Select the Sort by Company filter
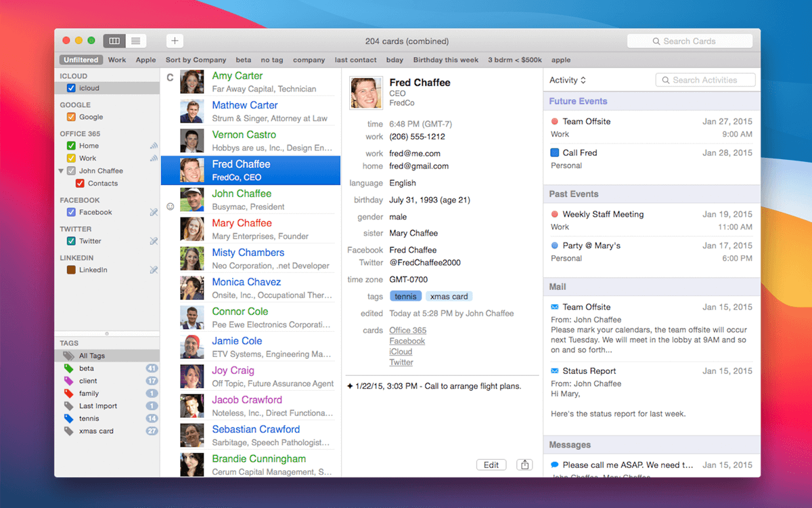The width and height of the screenshot is (812, 508). coord(196,60)
